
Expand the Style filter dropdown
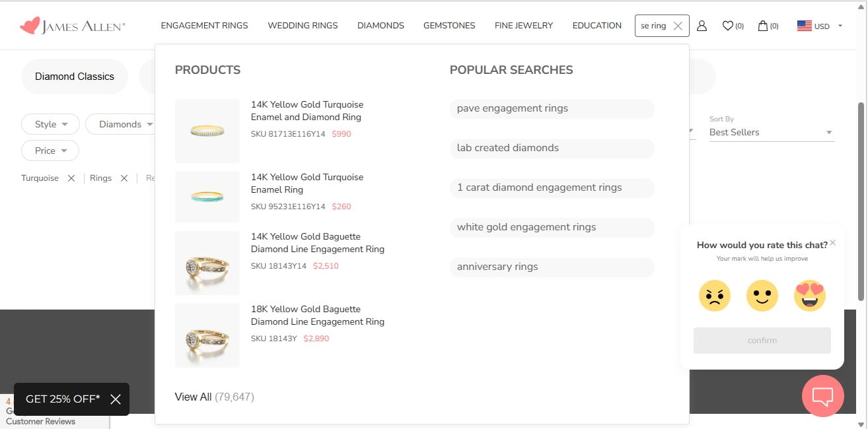tap(50, 124)
